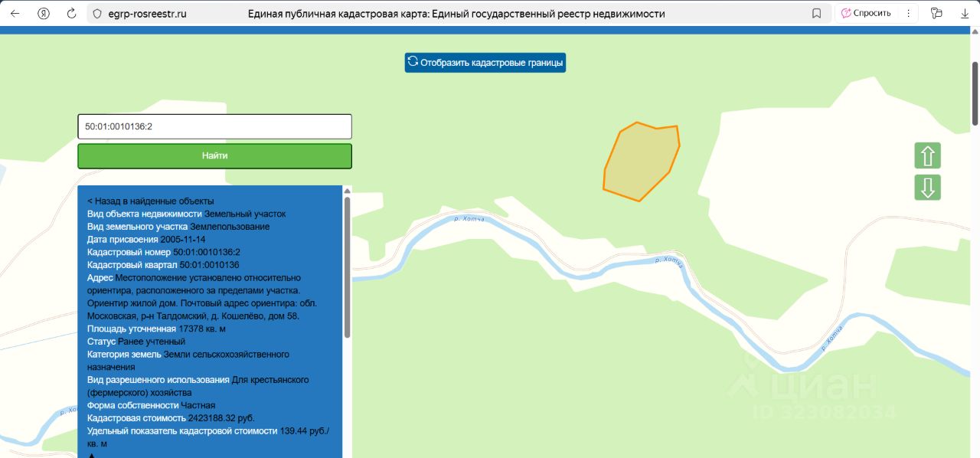Click the status value Ранее учтенный
980x458 pixels.
(x=152, y=342)
